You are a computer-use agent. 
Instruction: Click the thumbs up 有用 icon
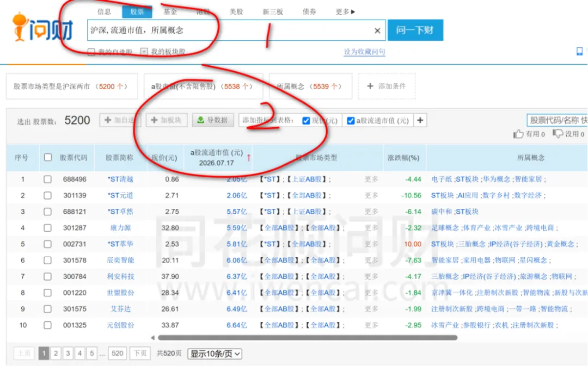click(x=518, y=134)
